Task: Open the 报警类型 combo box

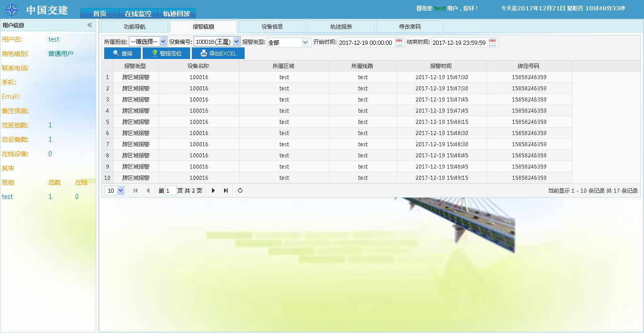Action: (x=306, y=42)
